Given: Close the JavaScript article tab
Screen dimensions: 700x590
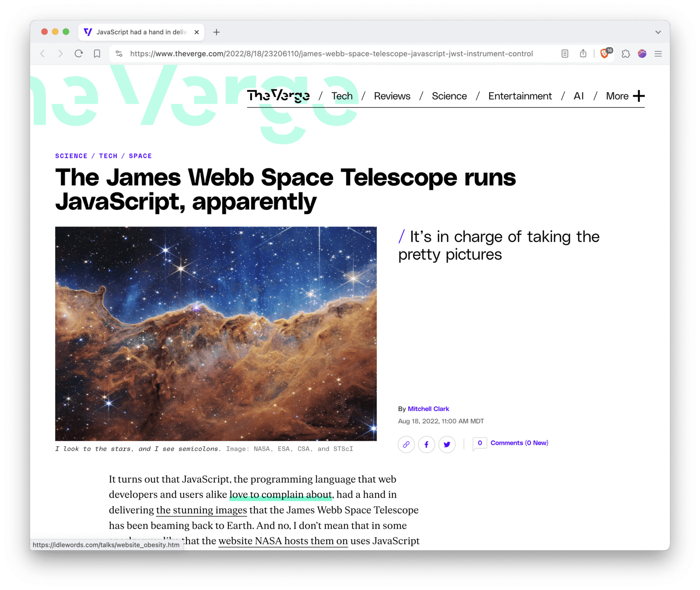Looking at the screenshot, I should click(197, 32).
